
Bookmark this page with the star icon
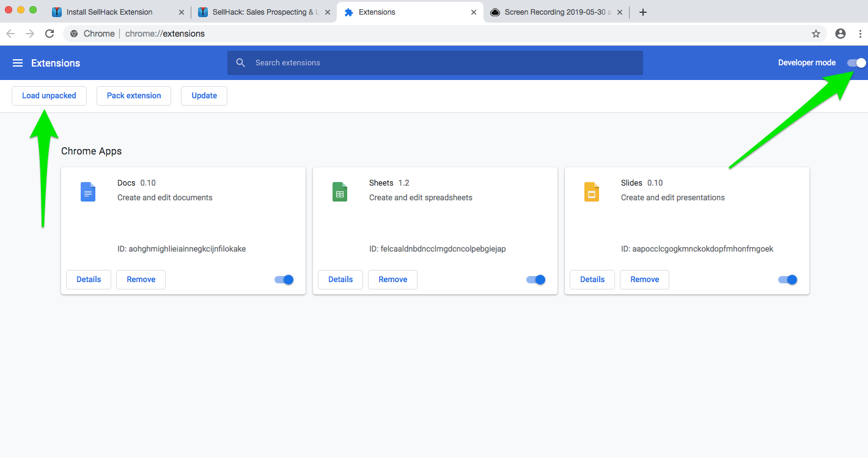click(816, 34)
